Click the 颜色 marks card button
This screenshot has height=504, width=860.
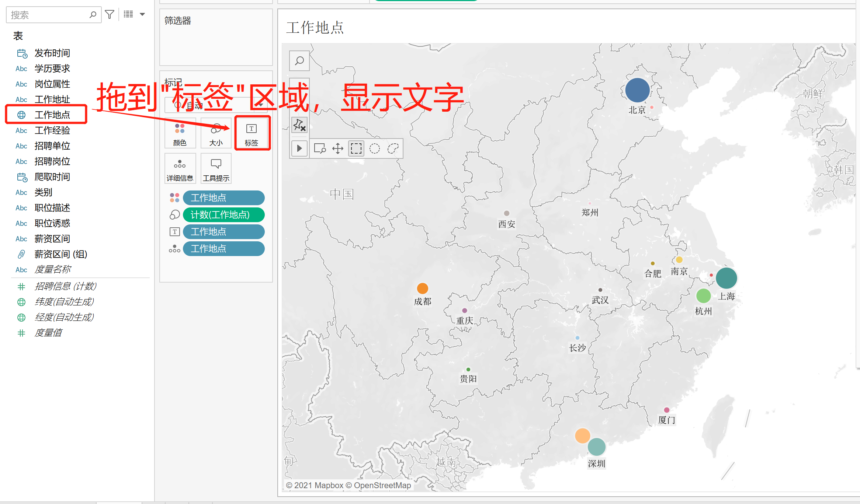pyautogui.click(x=180, y=134)
